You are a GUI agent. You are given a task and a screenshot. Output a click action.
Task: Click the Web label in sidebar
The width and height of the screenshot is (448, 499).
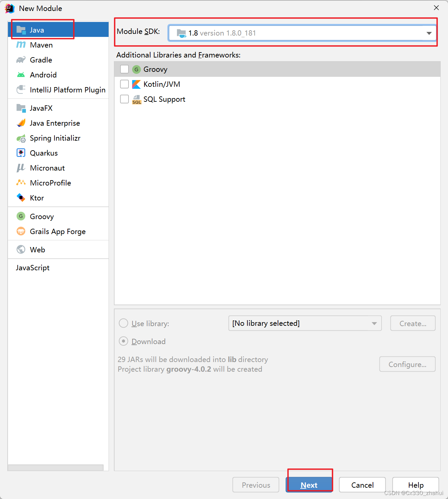click(38, 250)
